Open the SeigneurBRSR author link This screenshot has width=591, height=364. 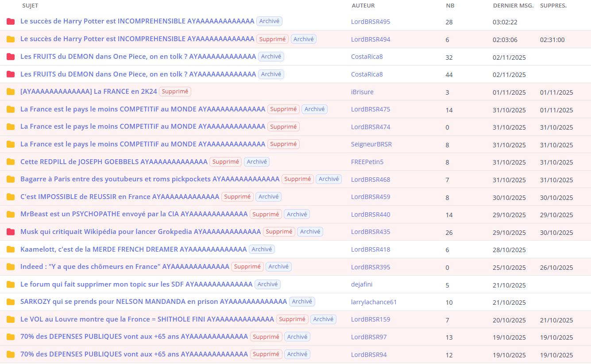[x=371, y=144]
